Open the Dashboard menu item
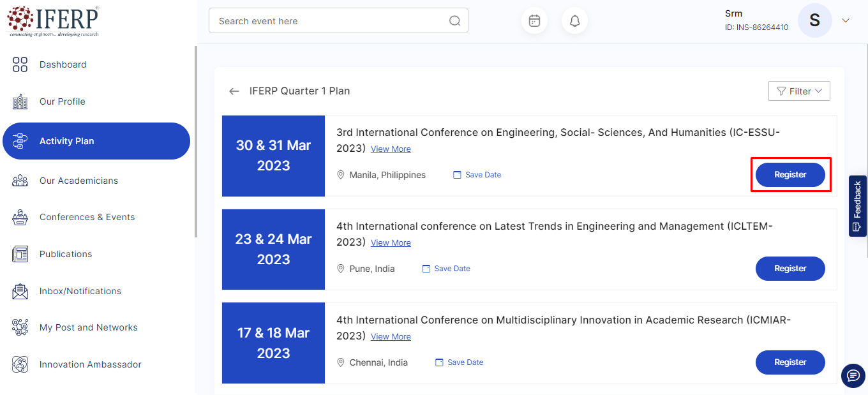Viewport: 868px width, 395px height. (63, 64)
